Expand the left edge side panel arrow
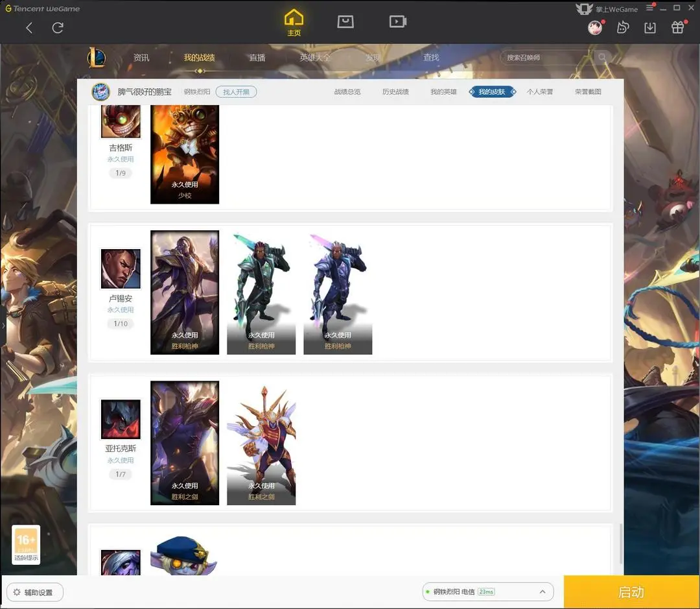The width and height of the screenshot is (700, 609). pyautogui.click(x=3, y=326)
